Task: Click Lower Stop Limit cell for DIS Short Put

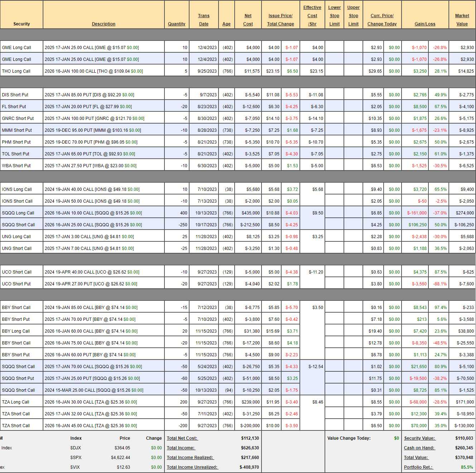Action: tap(334, 95)
